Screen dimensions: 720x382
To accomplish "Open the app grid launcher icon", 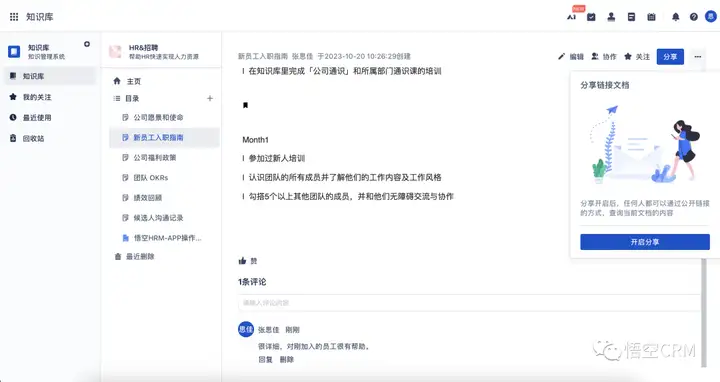I will 14,17.
